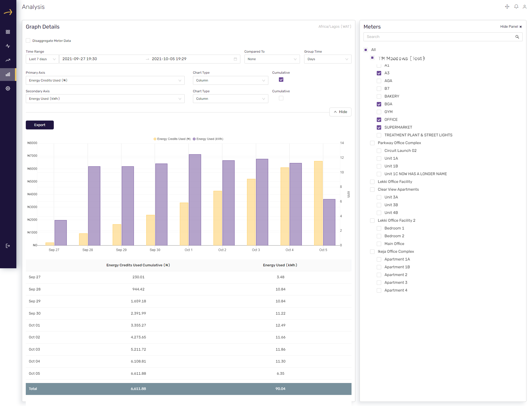This screenshot has width=532, height=406.
Task: Check the GYM meter checkbox
Action: pos(379,112)
